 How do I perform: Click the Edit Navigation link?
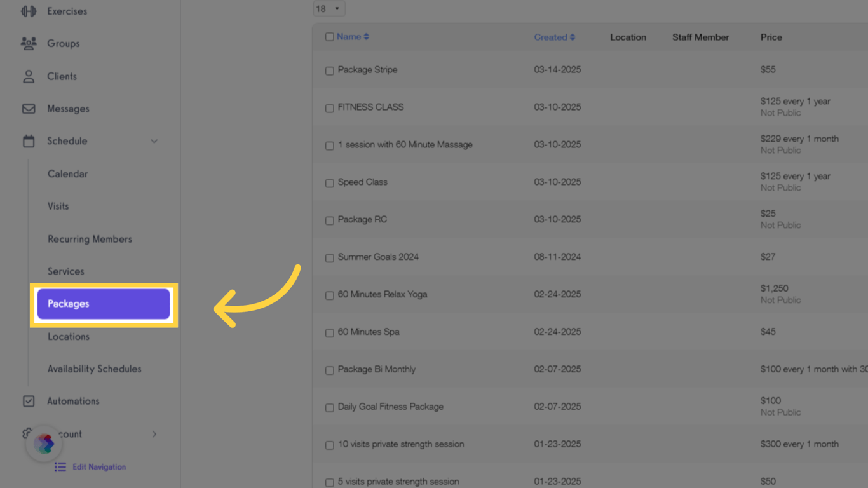tap(99, 467)
